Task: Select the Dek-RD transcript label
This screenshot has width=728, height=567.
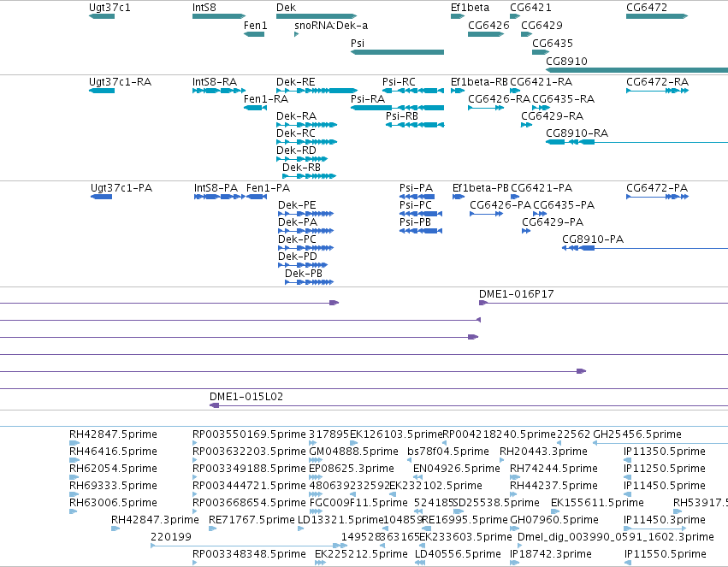Action: pyautogui.click(x=296, y=151)
